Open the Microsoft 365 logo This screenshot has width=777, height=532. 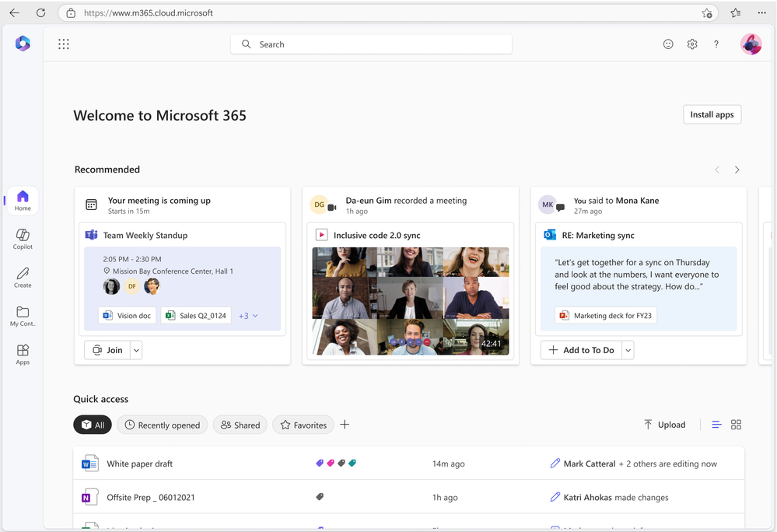point(23,44)
